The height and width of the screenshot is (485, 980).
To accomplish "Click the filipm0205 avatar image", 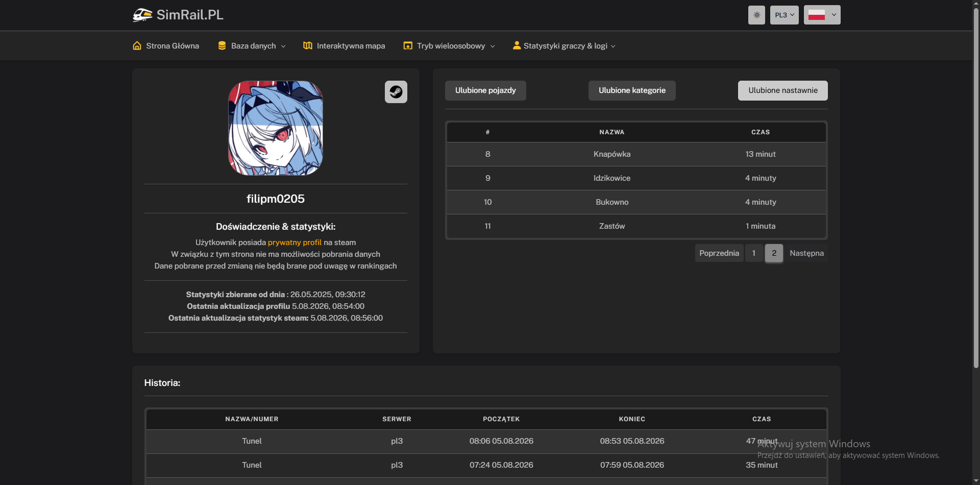I will [x=276, y=128].
